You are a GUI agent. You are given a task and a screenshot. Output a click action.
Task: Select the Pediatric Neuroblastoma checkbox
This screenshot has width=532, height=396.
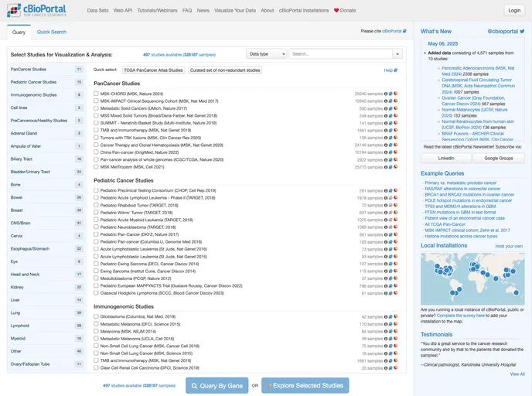coord(96,227)
